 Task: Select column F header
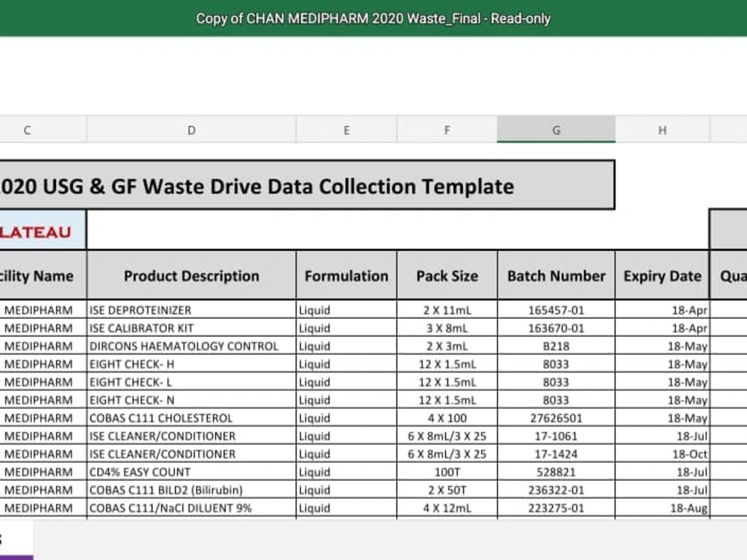click(447, 129)
